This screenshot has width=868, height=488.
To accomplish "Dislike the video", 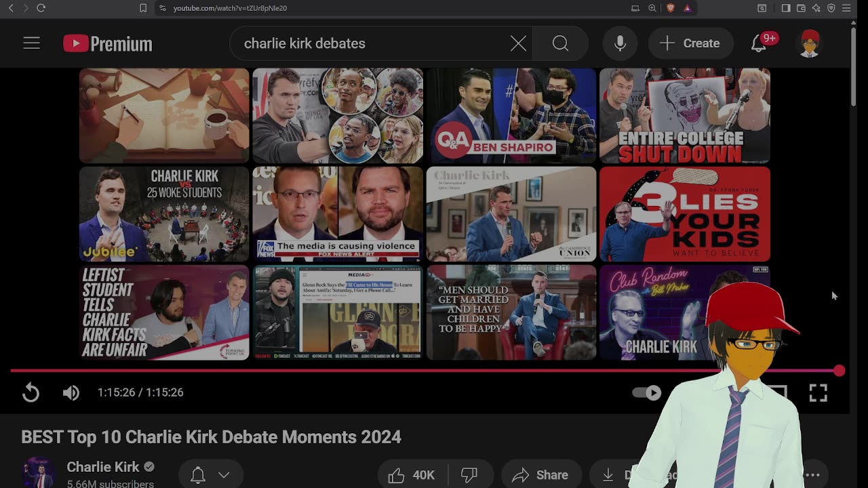I will tap(469, 475).
